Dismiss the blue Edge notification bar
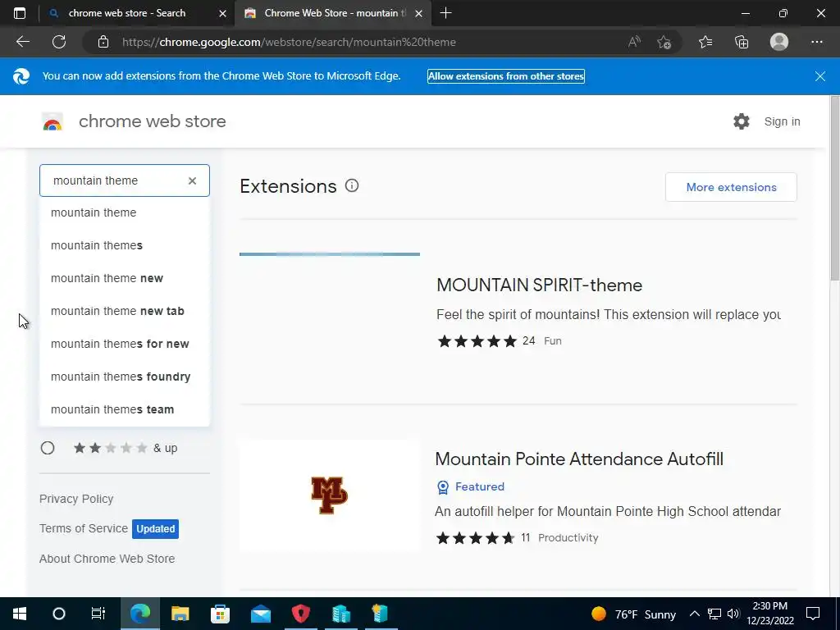The width and height of the screenshot is (840, 630). pos(819,76)
